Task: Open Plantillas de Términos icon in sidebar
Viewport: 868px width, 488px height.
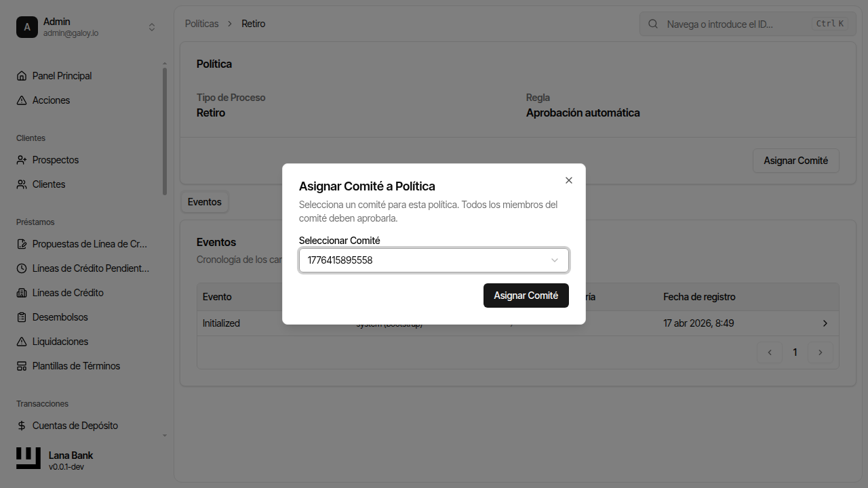Action: click(22, 365)
